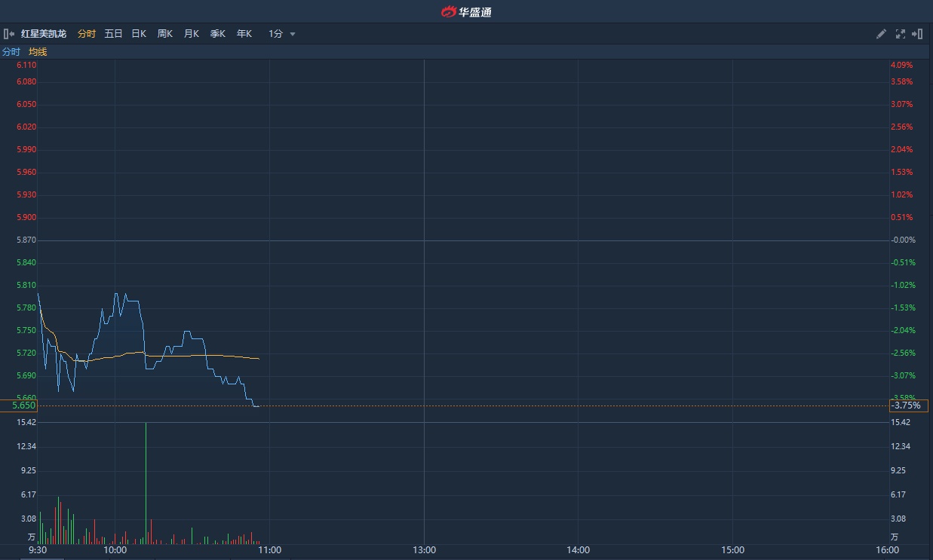Viewport: 933px width, 560px height.
Task: Open the 1分 interval dropdown
Action: (x=282, y=34)
